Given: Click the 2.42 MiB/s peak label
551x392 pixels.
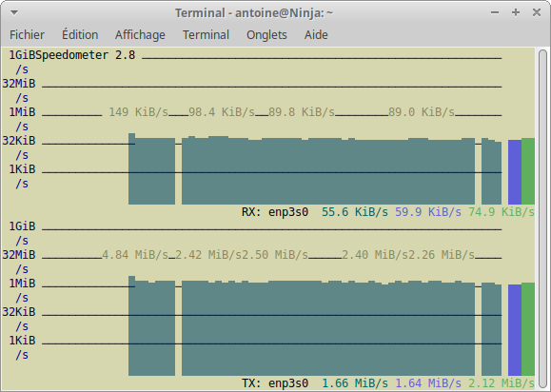Looking at the screenshot, I should click(x=208, y=255).
